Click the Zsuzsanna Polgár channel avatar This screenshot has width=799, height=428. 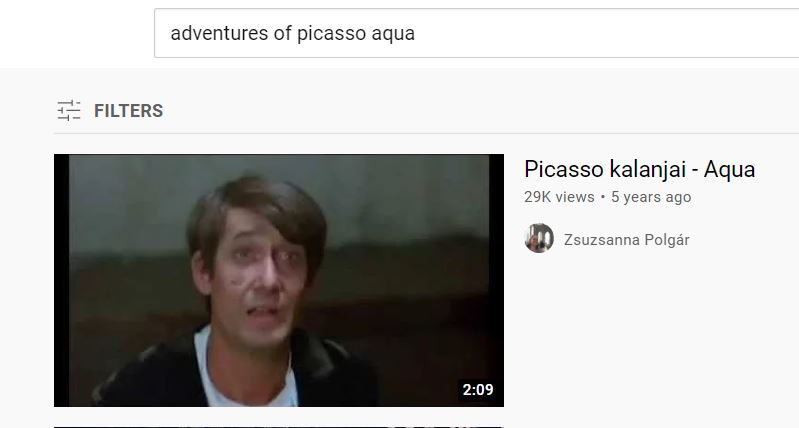[539, 238]
